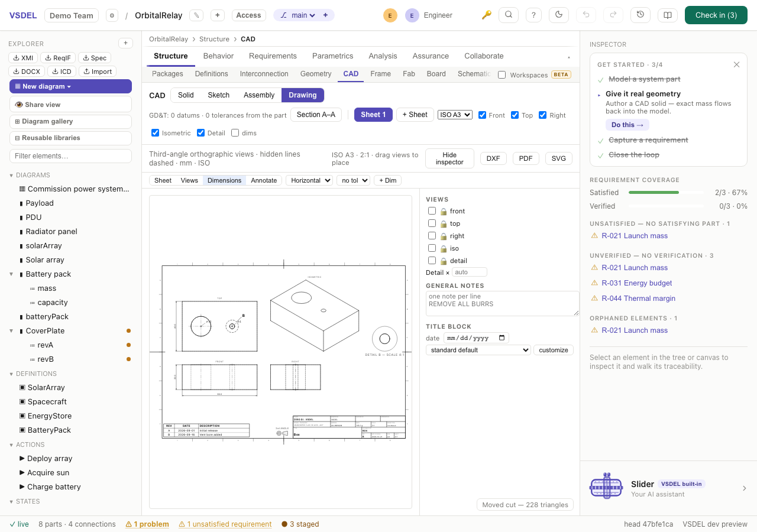757x532 pixels.
Task: Open the standard default title block dropdown
Action: [478, 350]
